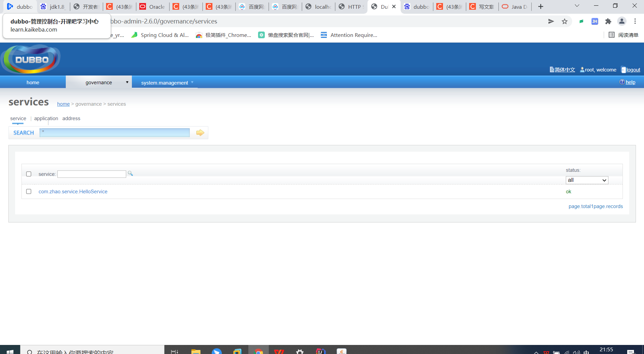
Task: Open IntelliJ IDEA from the taskbar
Action: click(x=320, y=351)
